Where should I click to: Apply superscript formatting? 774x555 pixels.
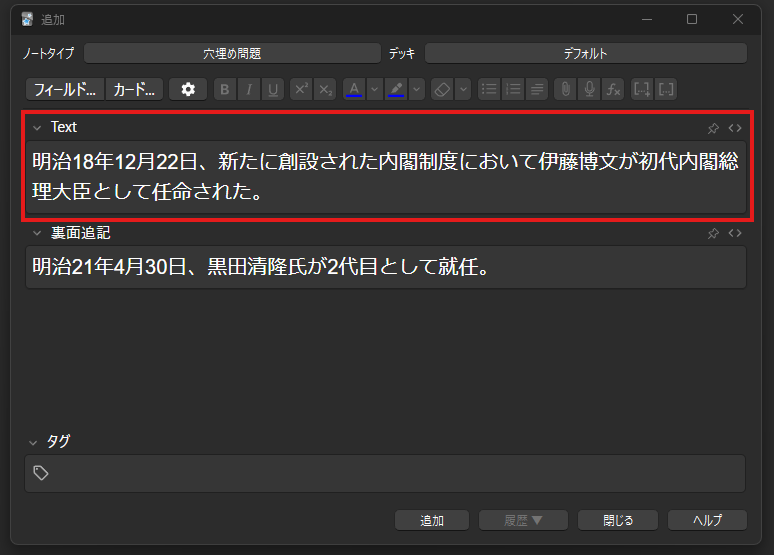[x=301, y=89]
